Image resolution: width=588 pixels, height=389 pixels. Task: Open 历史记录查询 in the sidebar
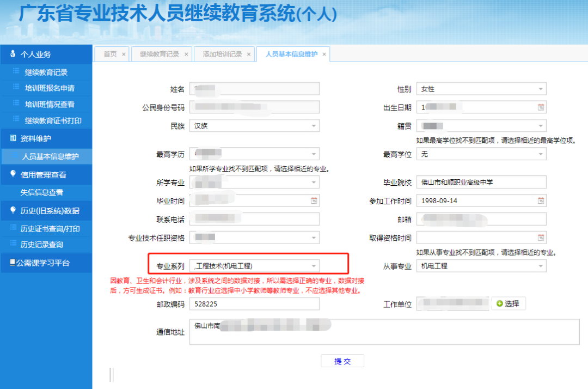[46, 245]
